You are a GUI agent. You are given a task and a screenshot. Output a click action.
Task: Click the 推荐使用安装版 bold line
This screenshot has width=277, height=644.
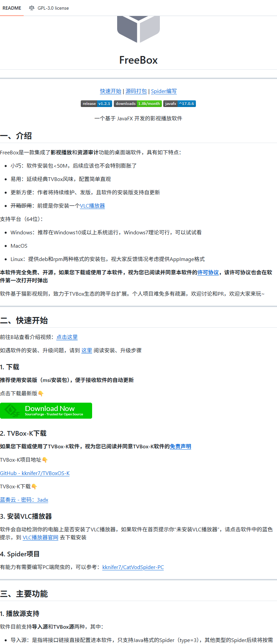point(67,380)
